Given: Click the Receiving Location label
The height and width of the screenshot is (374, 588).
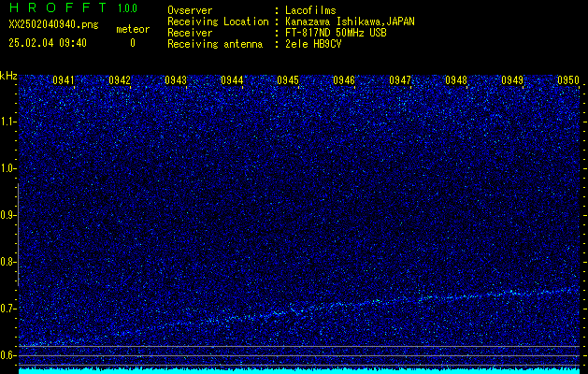Looking at the screenshot, I should point(218,22).
